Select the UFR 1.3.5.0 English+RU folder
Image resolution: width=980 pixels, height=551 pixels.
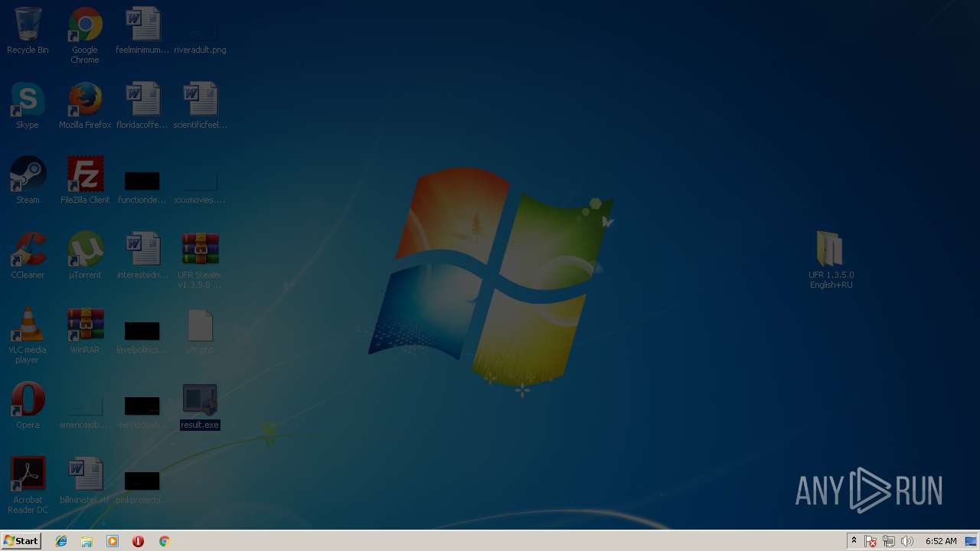831,260
